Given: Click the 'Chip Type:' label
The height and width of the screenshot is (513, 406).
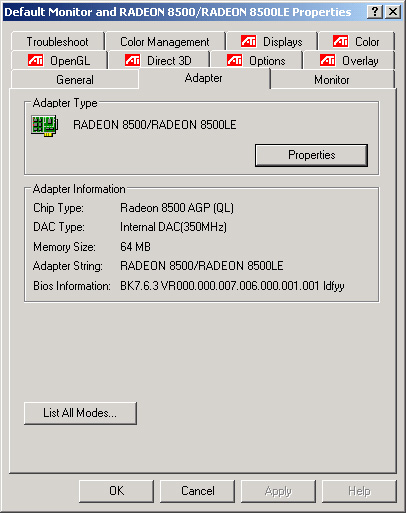Looking at the screenshot, I should (x=58, y=208).
